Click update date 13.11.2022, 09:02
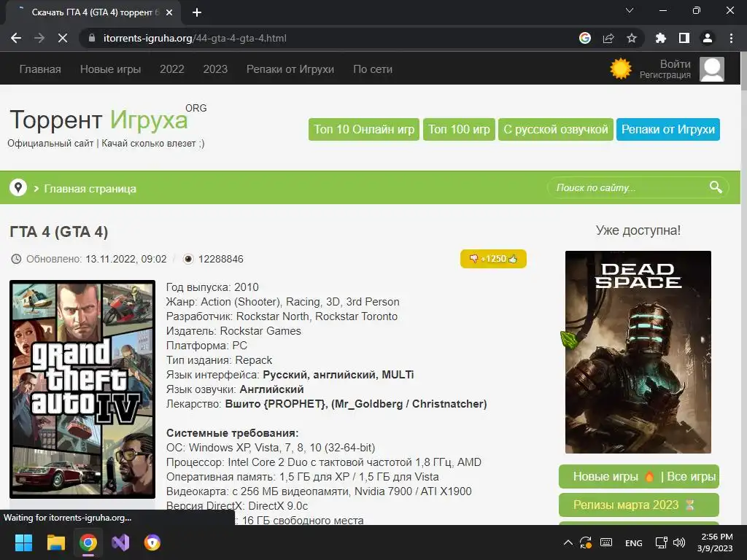The width and height of the screenshot is (747, 560). click(125, 259)
